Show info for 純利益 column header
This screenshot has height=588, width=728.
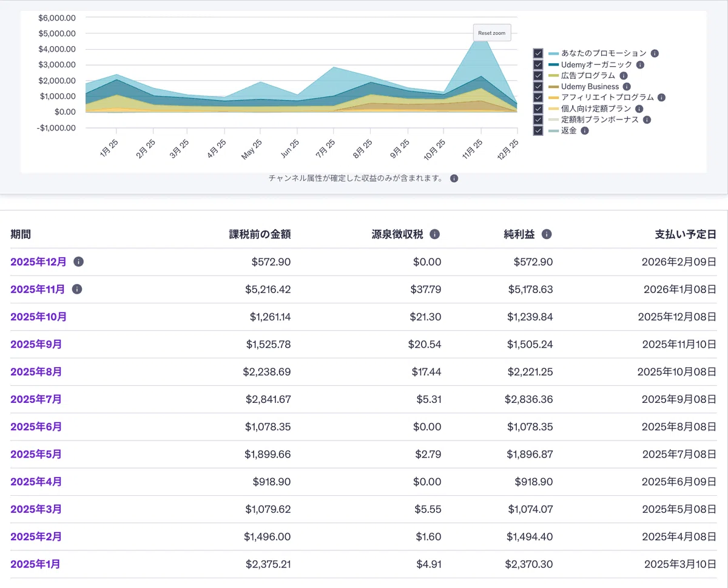pos(547,234)
